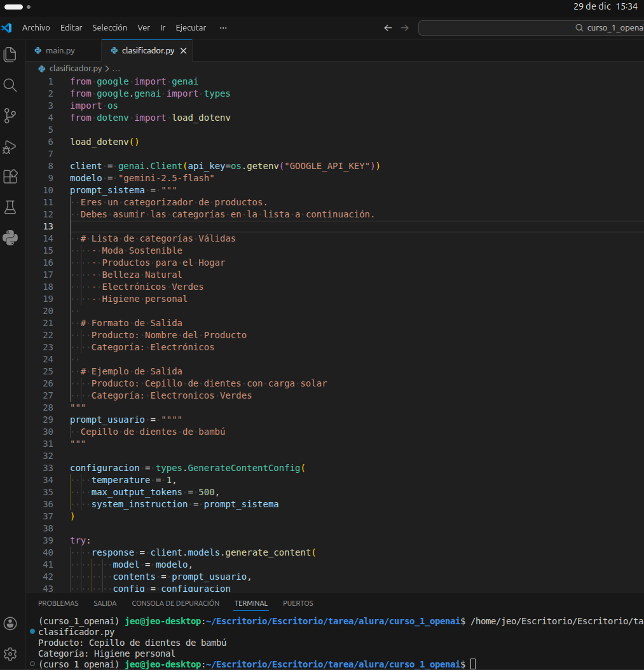Show the CONSOLA DE DEPURACIÓN panel
This screenshot has height=670, width=644.
pos(175,603)
